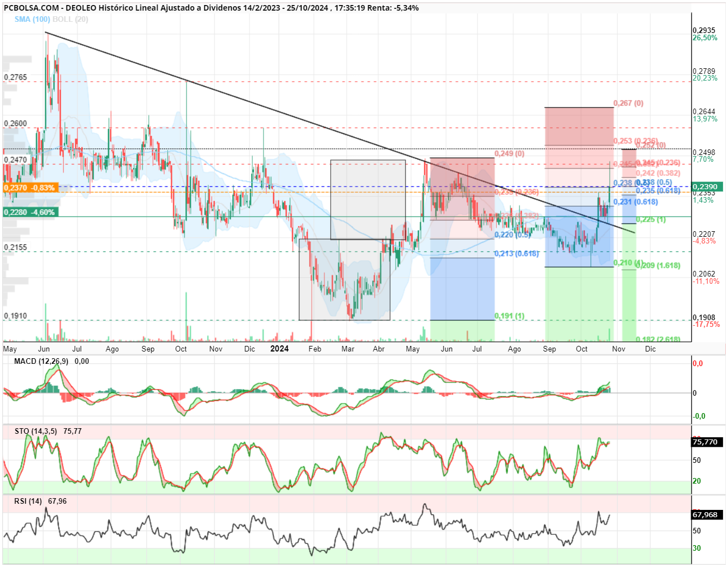Click the 0,213 (0.618) blue Fibonacci label

pos(516,254)
